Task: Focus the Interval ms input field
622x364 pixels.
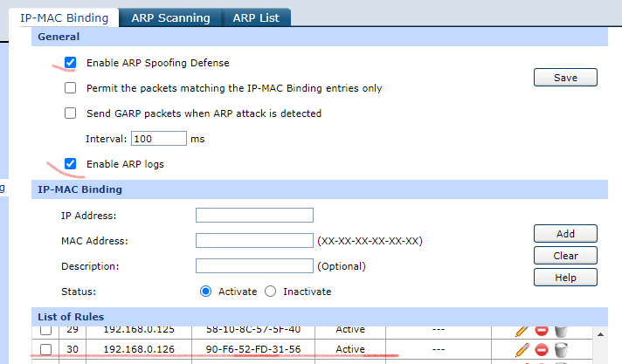Action: [159, 139]
